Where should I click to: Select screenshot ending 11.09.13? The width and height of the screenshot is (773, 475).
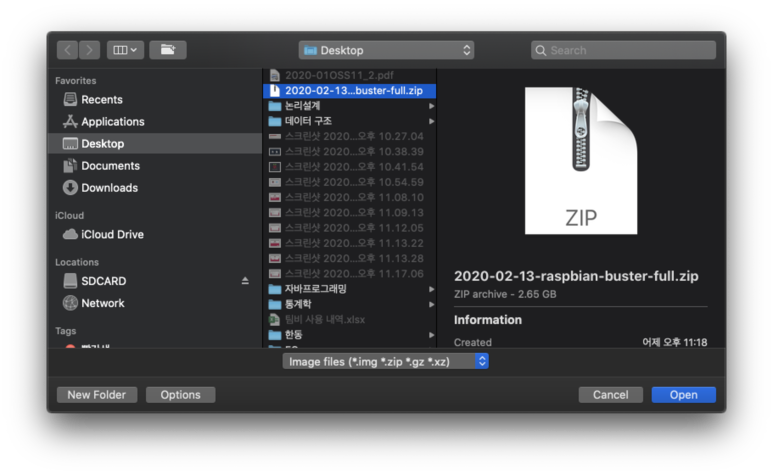point(350,213)
